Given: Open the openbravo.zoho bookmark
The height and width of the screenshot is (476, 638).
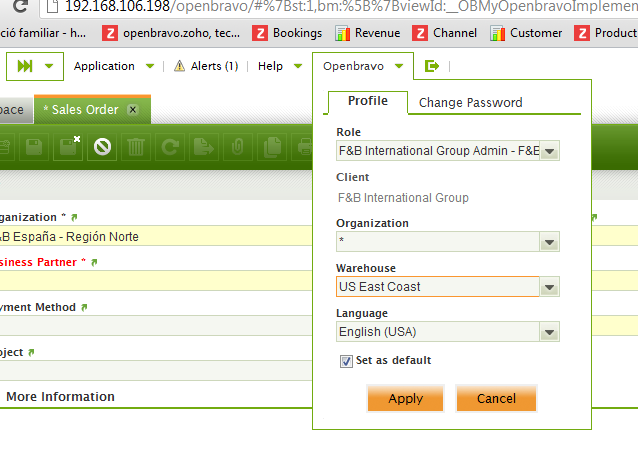Looking at the screenshot, I should pyautogui.click(x=171, y=33).
